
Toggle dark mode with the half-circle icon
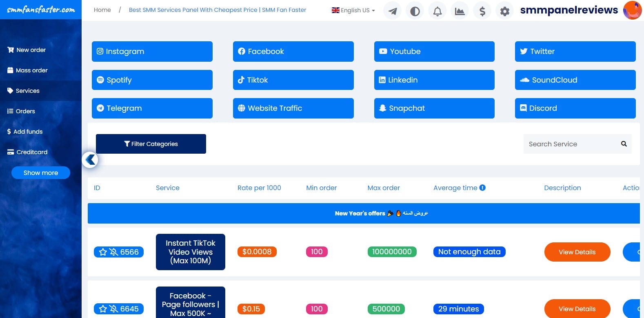coord(415,11)
